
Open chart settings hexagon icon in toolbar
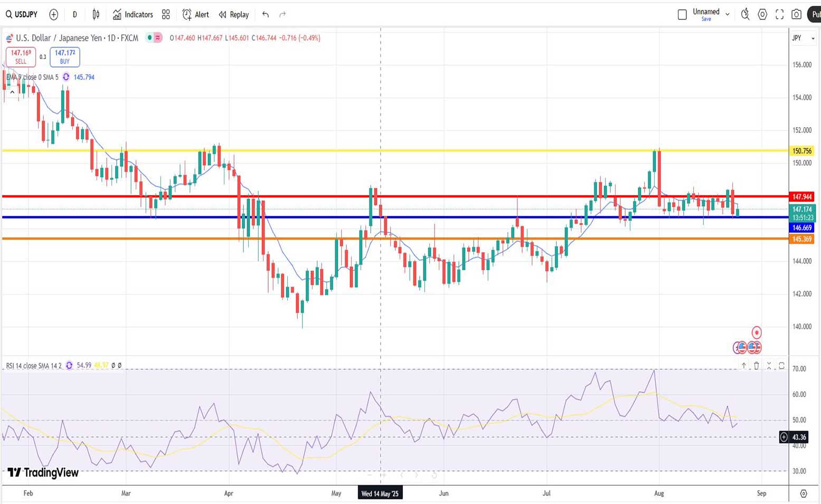762,15
